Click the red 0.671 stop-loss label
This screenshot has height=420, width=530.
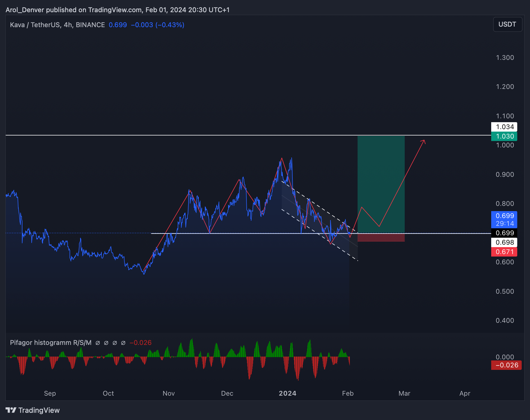tap(504, 252)
